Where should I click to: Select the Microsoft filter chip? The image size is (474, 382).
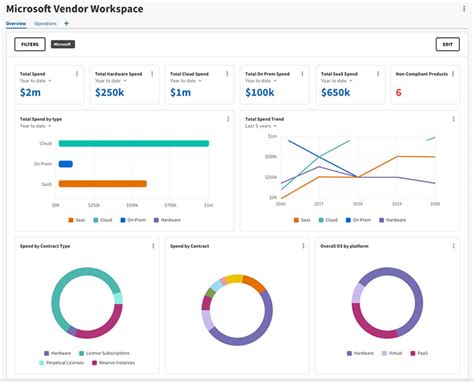63,44
